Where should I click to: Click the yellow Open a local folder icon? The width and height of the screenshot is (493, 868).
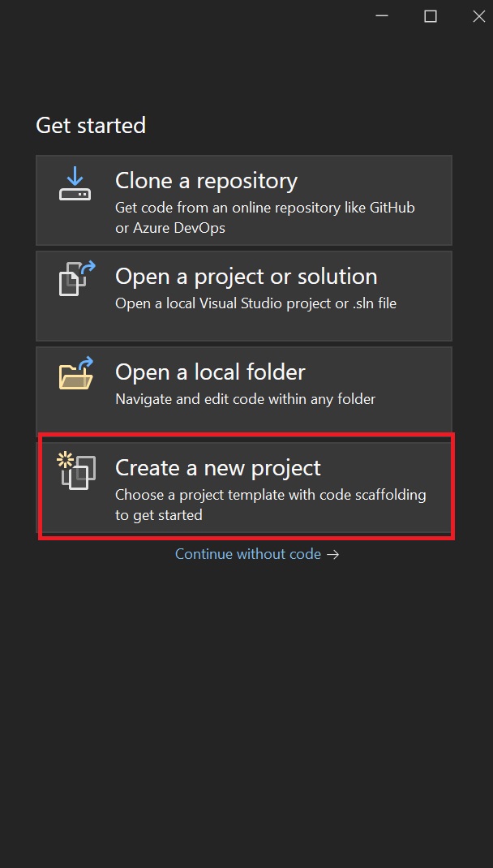tap(75, 374)
